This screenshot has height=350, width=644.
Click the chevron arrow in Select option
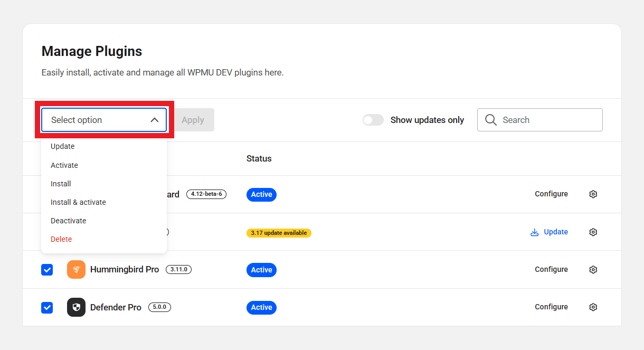[x=154, y=120]
